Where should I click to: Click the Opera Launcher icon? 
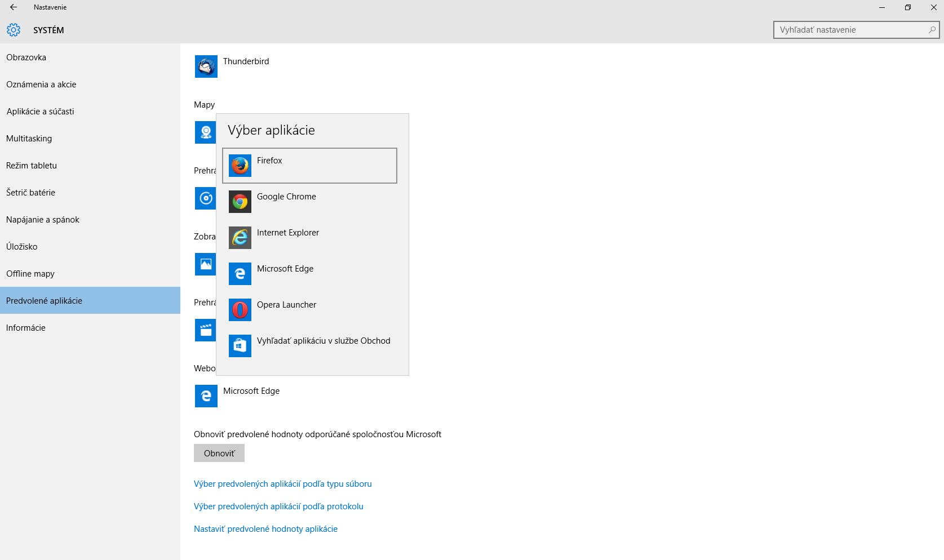pyautogui.click(x=240, y=310)
